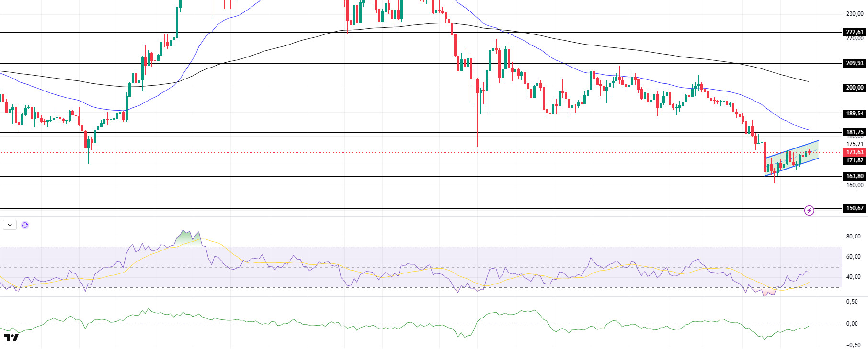
Task: Select the 209,93 price level label
Action: pyautogui.click(x=855, y=63)
